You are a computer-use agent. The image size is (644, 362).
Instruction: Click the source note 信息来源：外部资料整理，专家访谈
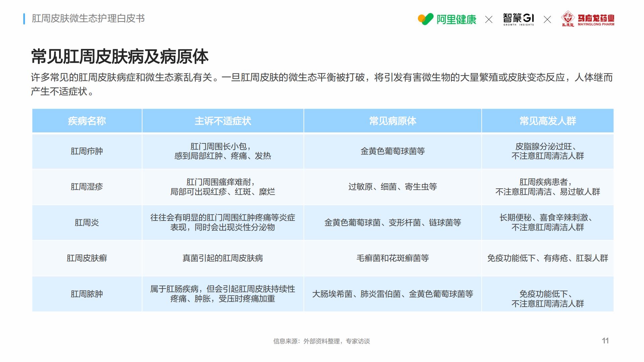click(x=321, y=341)
